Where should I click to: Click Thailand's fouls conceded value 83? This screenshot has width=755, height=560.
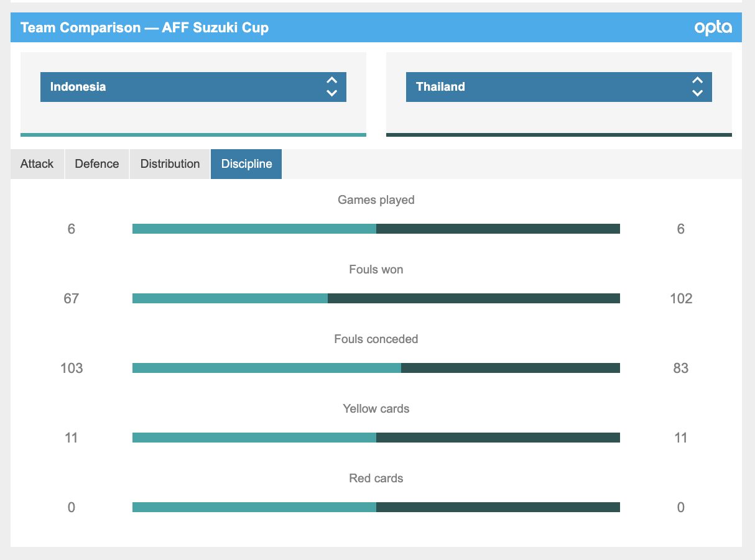click(x=681, y=368)
